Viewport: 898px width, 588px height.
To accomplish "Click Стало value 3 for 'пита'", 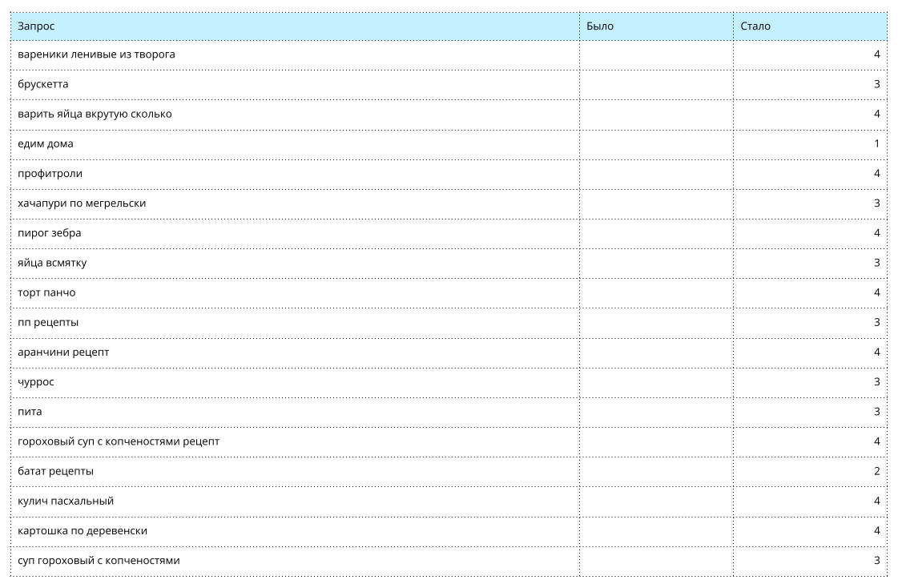I will pyautogui.click(x=877, y=412).
